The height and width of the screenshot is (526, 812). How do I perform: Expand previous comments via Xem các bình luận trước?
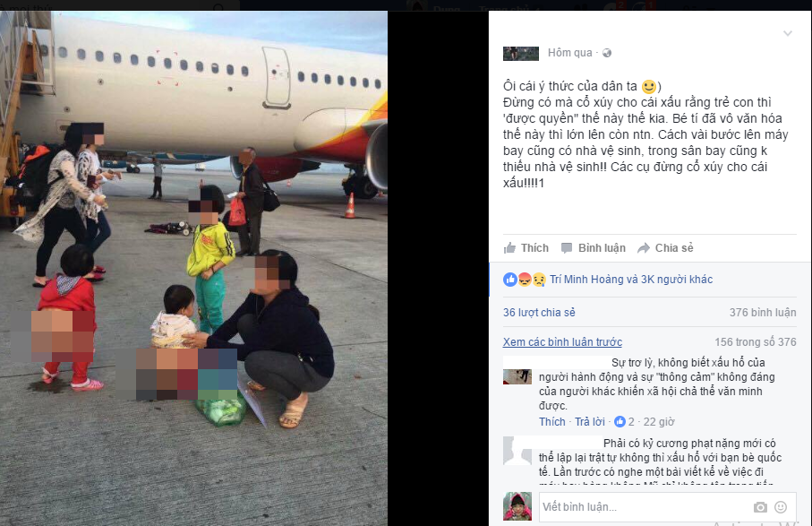click(562, 342)
